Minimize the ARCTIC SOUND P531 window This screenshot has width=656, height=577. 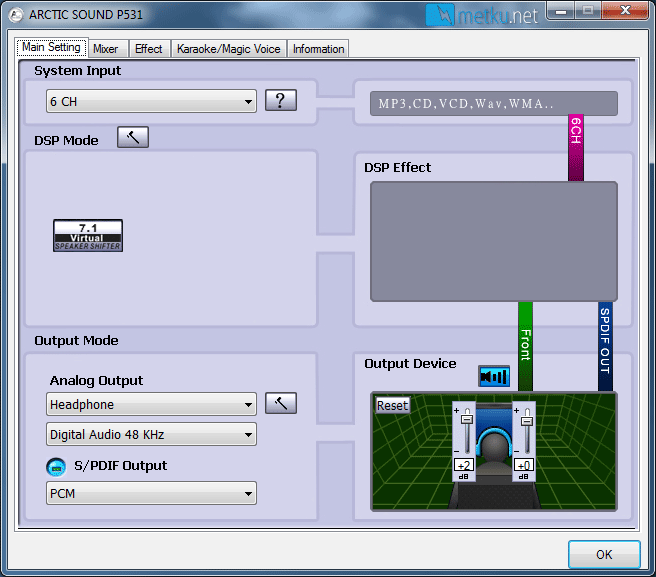pyautogui.click(x=561, y=10)
